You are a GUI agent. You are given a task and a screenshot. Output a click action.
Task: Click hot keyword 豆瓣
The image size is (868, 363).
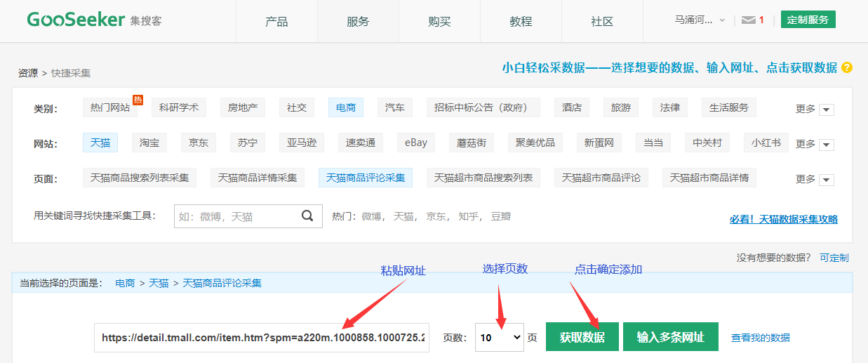pyautogui.click(x=501, y=216)
